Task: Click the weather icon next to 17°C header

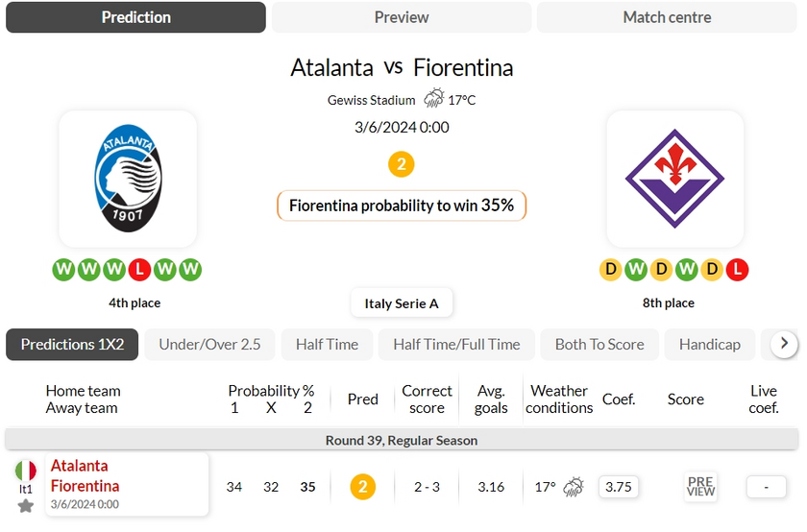Action: (434, 98)
